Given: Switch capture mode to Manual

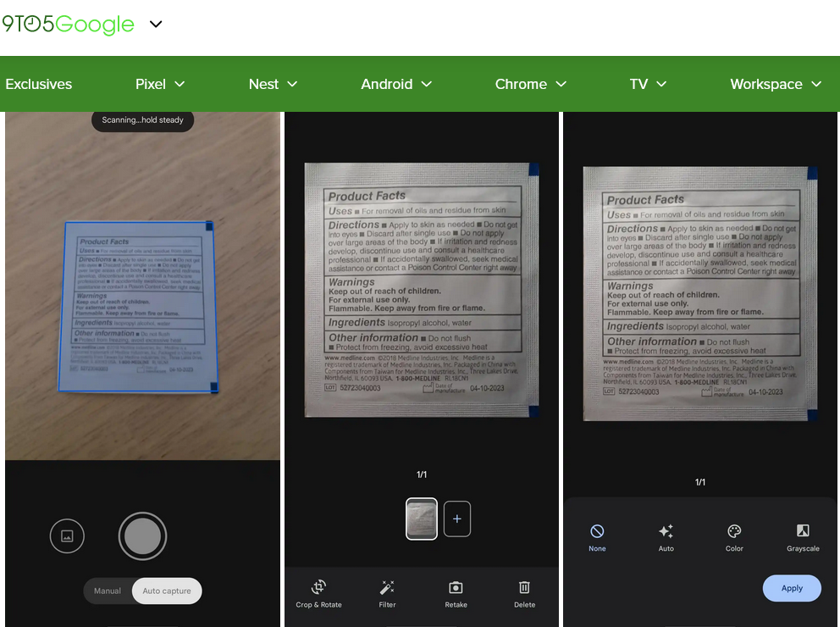Looking at the screenshot, I should click(108, 591).
